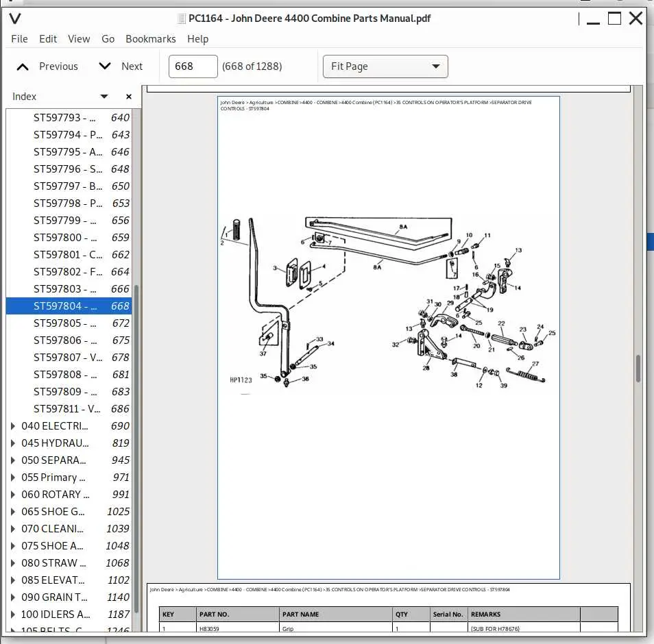Select index entry ST597803 page 666
The image size is (654, 644).
coord(69,288)
